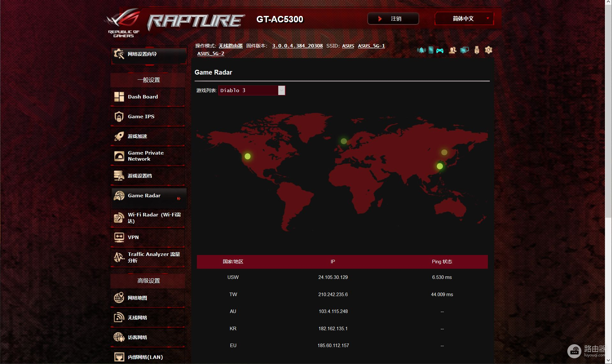Image resolution: width=612 pixels, height=364 pixels.
Task: Click the 游戏加速 rocket icon
Action: coord(119,136)
